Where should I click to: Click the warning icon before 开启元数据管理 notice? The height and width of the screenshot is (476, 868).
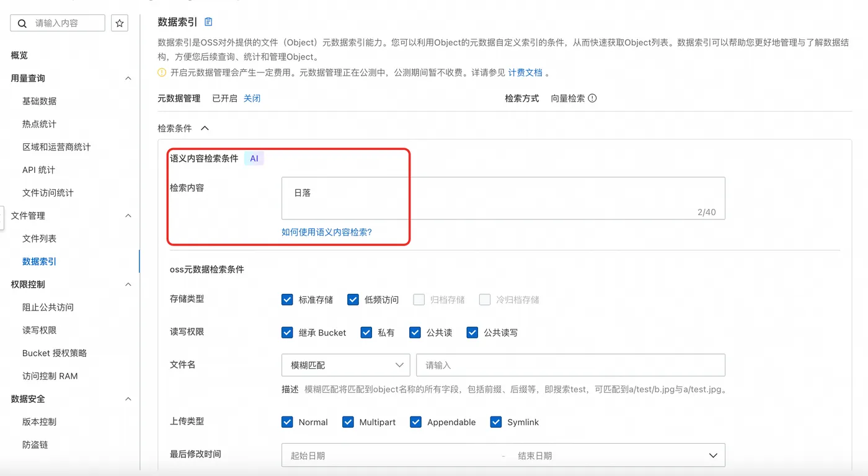[162, 73]
